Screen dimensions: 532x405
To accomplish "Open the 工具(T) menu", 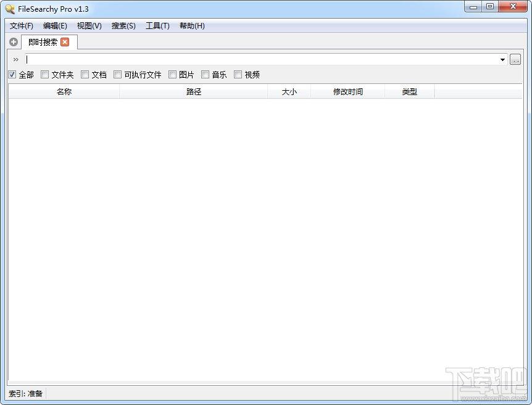I will click(x=157, y=26).
